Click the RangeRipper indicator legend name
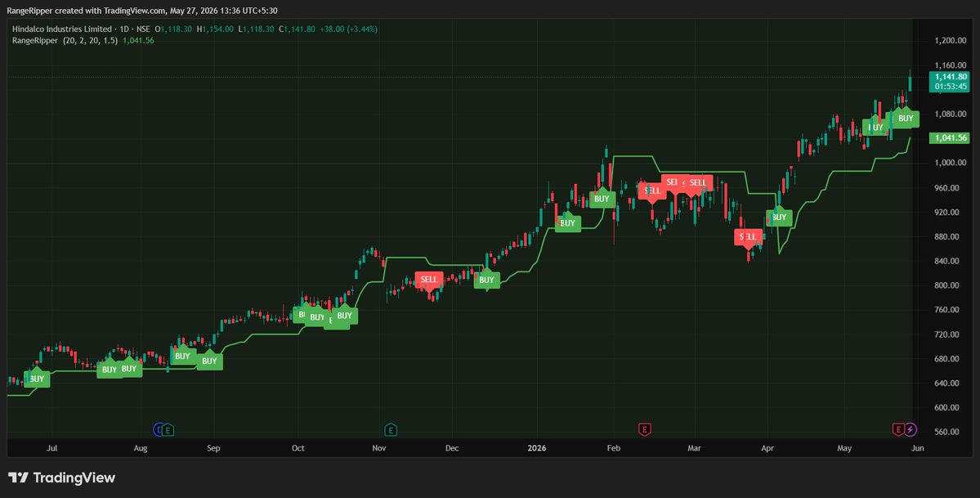The image size is (980, 498). pyautogui.click(x=35, y=40)
